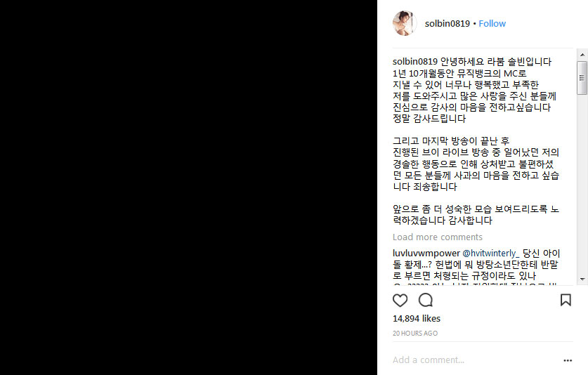Open luvluvwmpower commenter profile
This screenshot has height=375, width=588.
(x=426, y=253)
